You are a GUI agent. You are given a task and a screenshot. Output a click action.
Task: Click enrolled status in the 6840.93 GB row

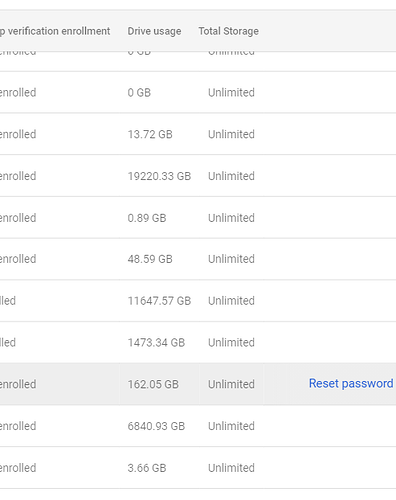pyautogui.click(x=18, y=426)
